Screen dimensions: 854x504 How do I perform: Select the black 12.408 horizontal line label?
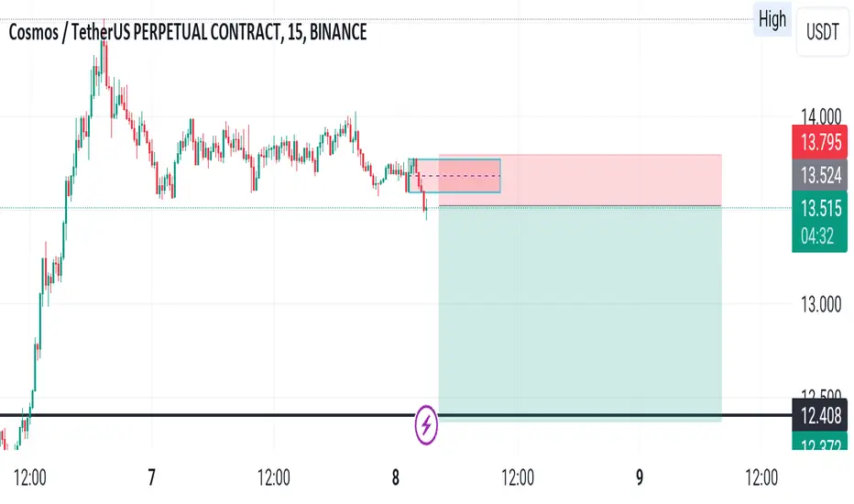pyautogui.click(x=820, y=416)
